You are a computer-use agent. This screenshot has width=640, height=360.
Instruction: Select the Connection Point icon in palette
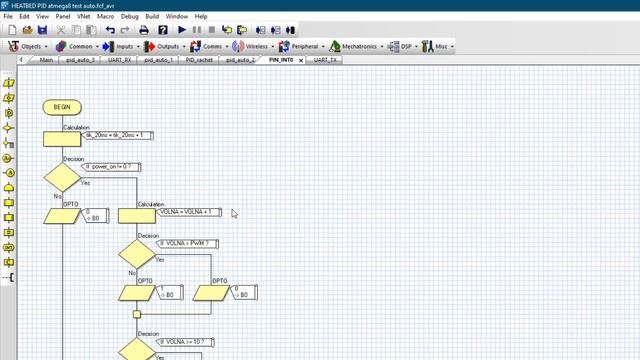click(x=9, y=158)
